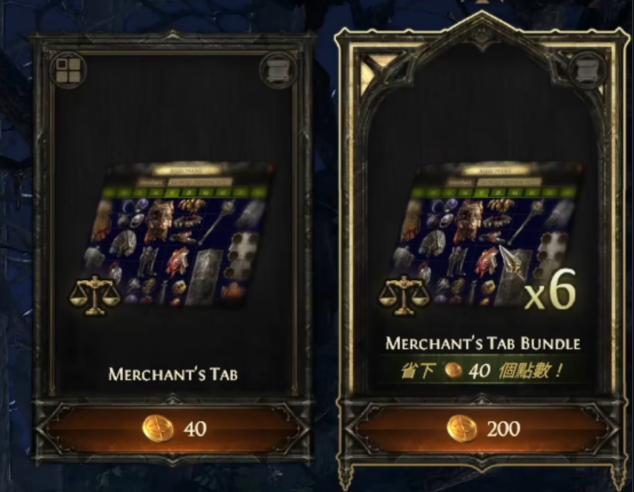Select the golden scales icon on Merchant's Tab card

(95, 296)
